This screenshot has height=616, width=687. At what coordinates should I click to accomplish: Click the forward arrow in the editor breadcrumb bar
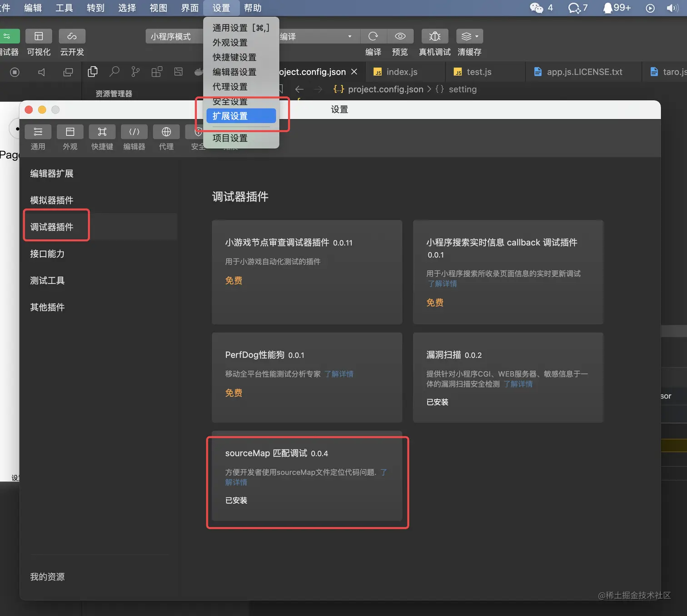318,89
